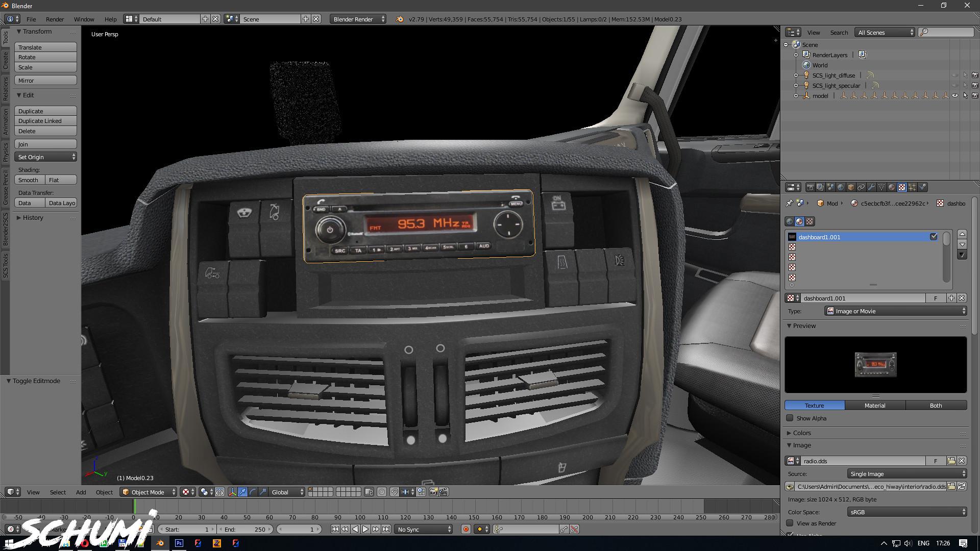Click the Duplicate Linked button
980x551 pixels.
[45, 121]
